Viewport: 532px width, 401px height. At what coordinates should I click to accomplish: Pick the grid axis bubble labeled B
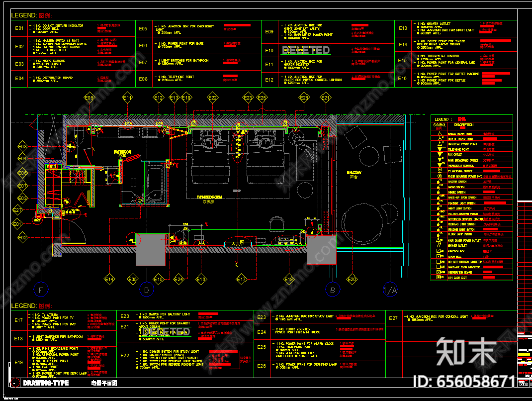333,290
